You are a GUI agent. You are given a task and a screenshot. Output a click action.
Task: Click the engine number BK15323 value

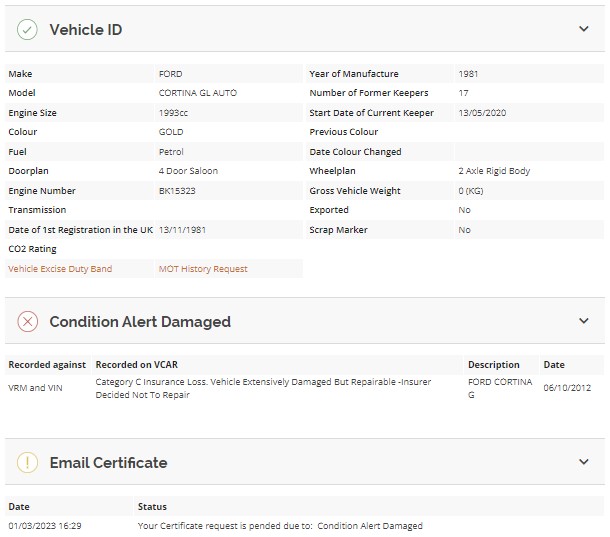tap(177, 191)
